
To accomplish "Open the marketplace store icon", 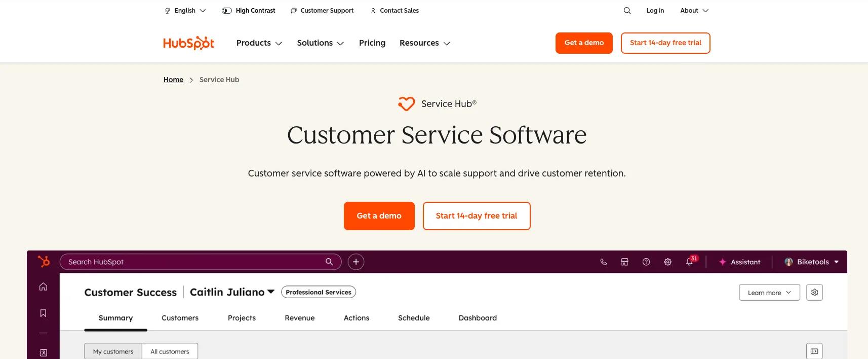I will [624, 262].
